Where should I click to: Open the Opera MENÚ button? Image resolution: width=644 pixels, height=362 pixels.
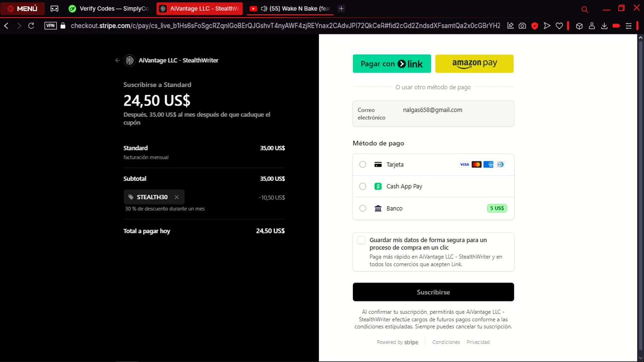pos(22,9)
